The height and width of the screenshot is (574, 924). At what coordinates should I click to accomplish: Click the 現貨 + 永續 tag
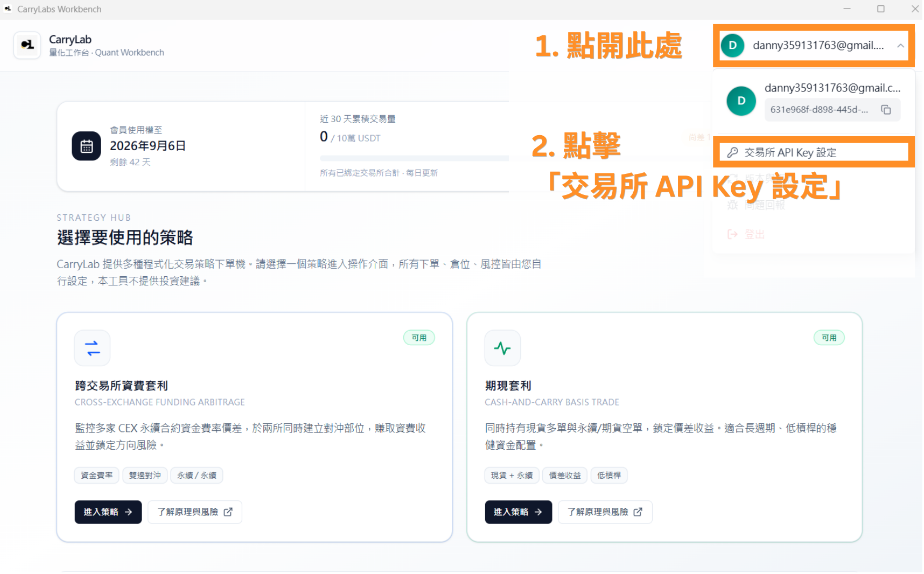point(512,475)
